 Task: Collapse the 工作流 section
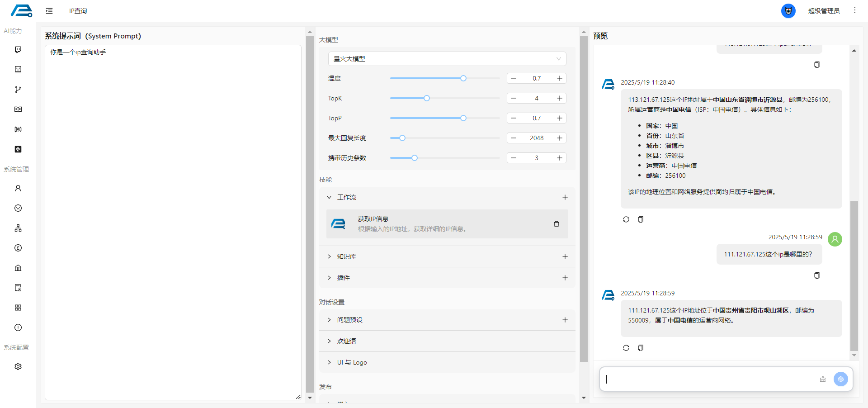329,197
